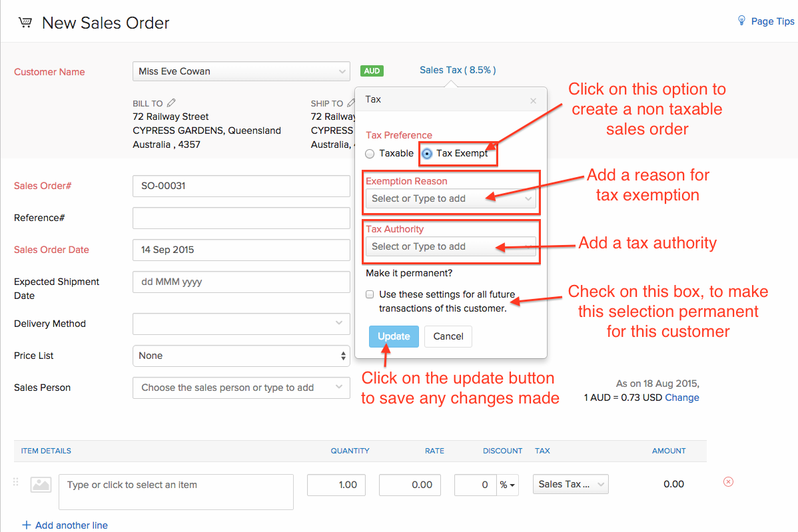The height and width of the screenshot is (532, 798).
Task: Open the Tax Authority dropdown
Action: tap(451, 246)
